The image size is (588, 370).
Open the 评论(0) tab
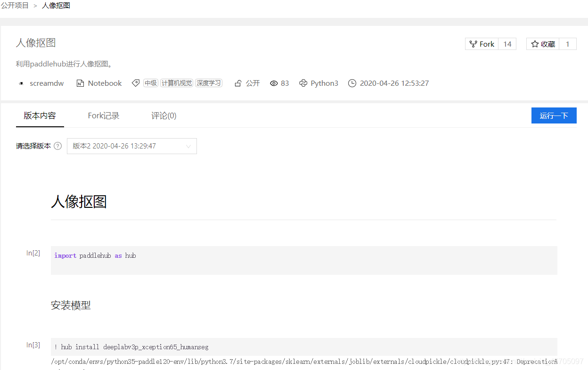pos(164,115)
